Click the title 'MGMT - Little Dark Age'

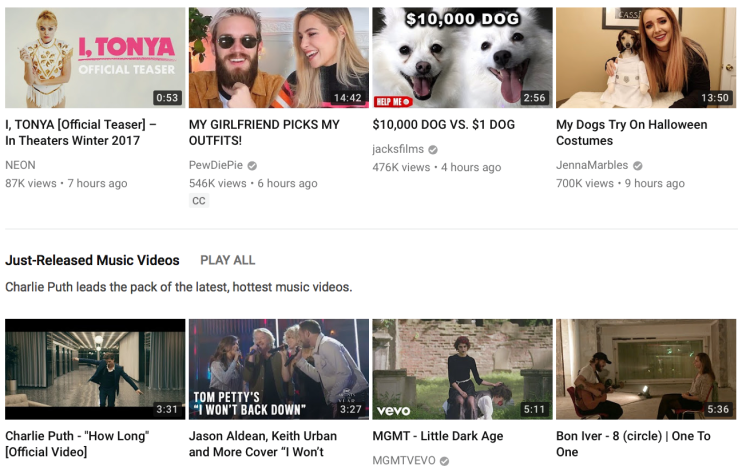[438, 436]
